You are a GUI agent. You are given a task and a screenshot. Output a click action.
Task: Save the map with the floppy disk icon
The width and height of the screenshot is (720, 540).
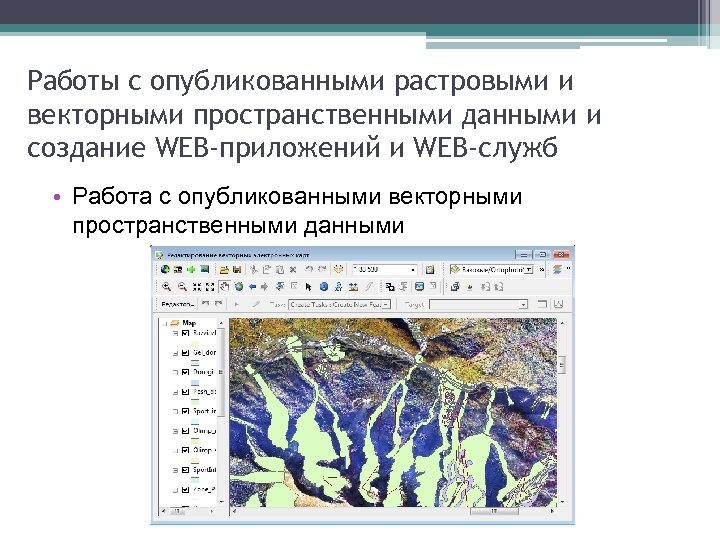237,270
